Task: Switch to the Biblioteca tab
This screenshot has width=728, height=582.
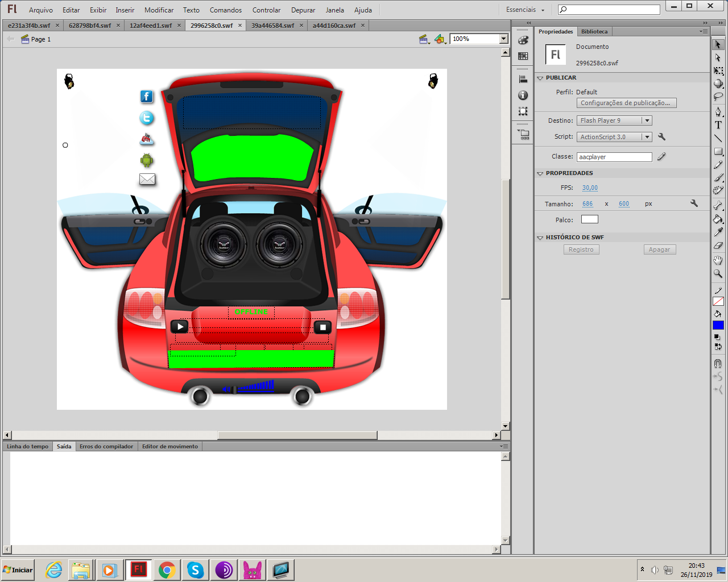Action: (594, 32)
